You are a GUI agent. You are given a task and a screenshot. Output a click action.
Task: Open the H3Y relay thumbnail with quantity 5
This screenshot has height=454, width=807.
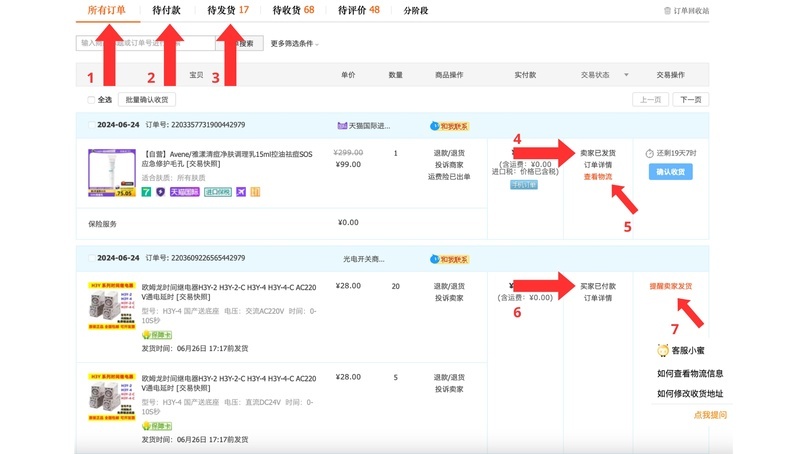click(112, 397)
